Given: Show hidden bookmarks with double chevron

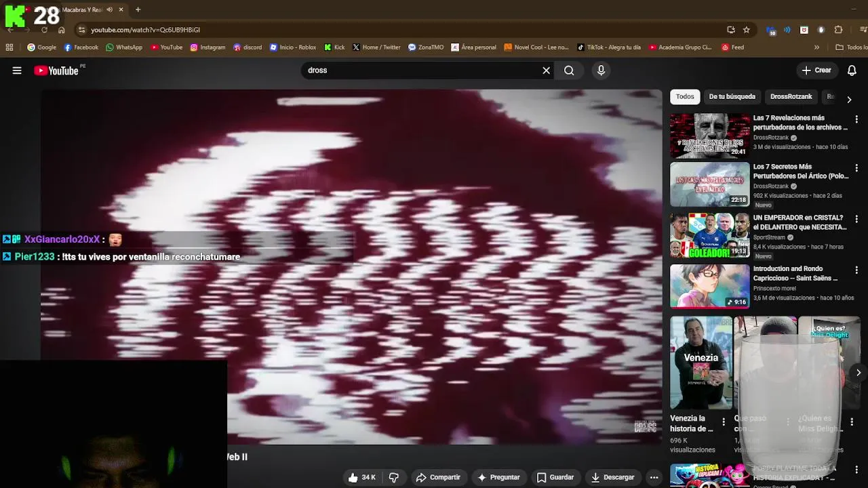Looking at the screenshot, I should [x=816, y=47].
